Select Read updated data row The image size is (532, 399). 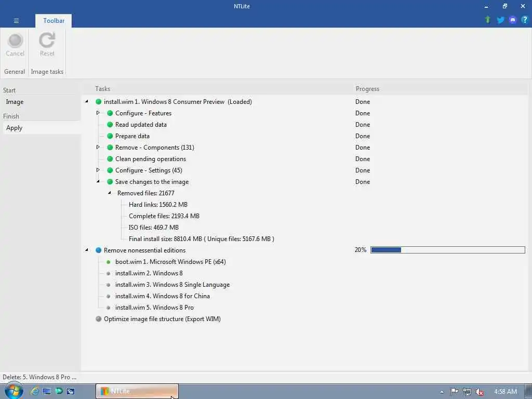pos(141,125)
